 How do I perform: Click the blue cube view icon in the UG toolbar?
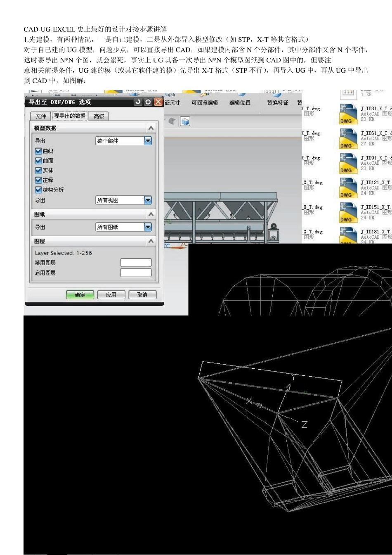(x=185, y=121)
